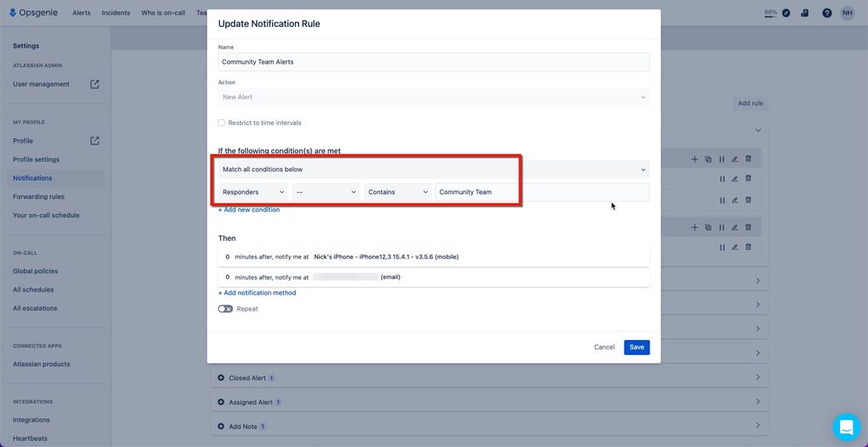Tick the Restrict to time intervals checkbox
This screenshot has width=868, height=447.
[x=222, y=123]
